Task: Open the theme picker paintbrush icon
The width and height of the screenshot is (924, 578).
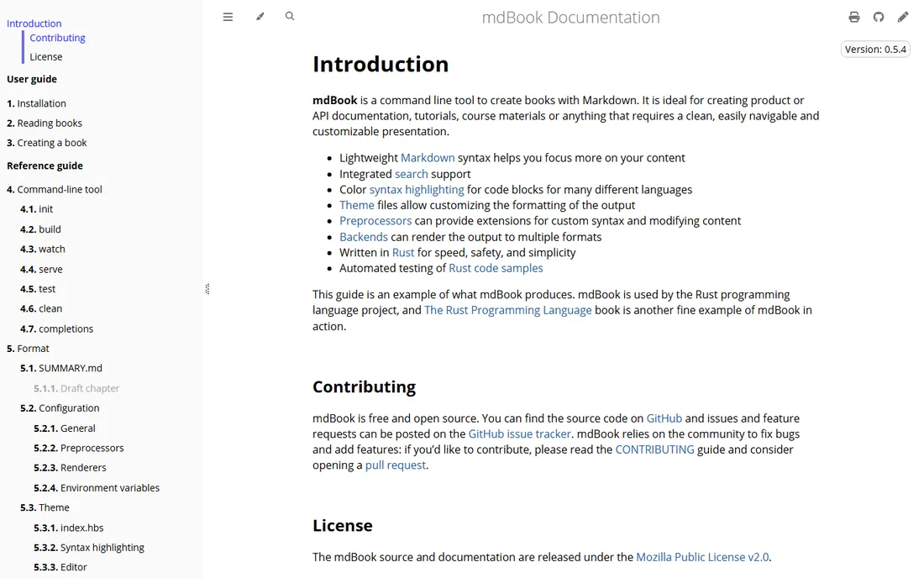Action: point(260,17)
